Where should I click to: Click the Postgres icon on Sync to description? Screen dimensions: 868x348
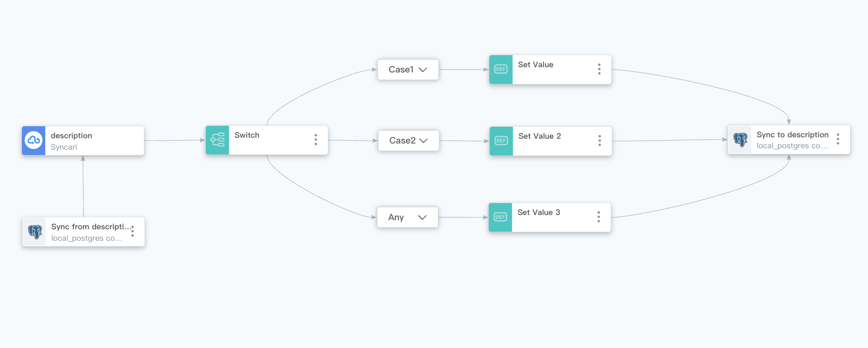coord(740,139)
